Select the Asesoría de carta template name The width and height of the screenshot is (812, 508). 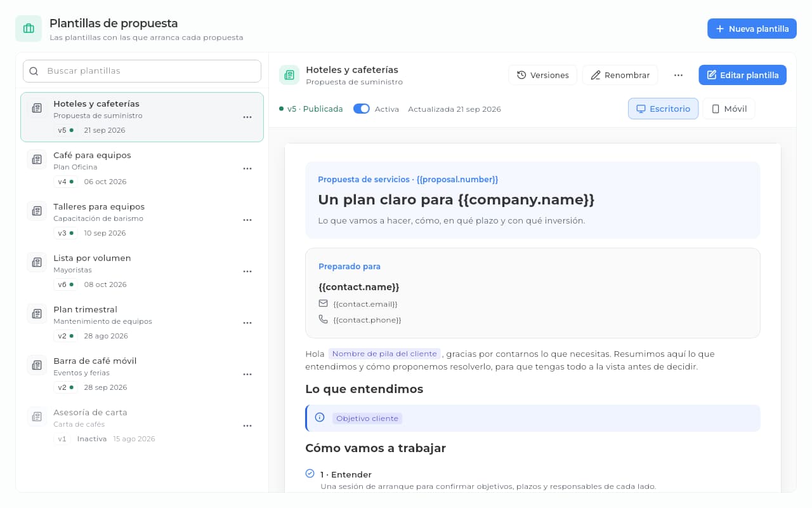[90, 412]
